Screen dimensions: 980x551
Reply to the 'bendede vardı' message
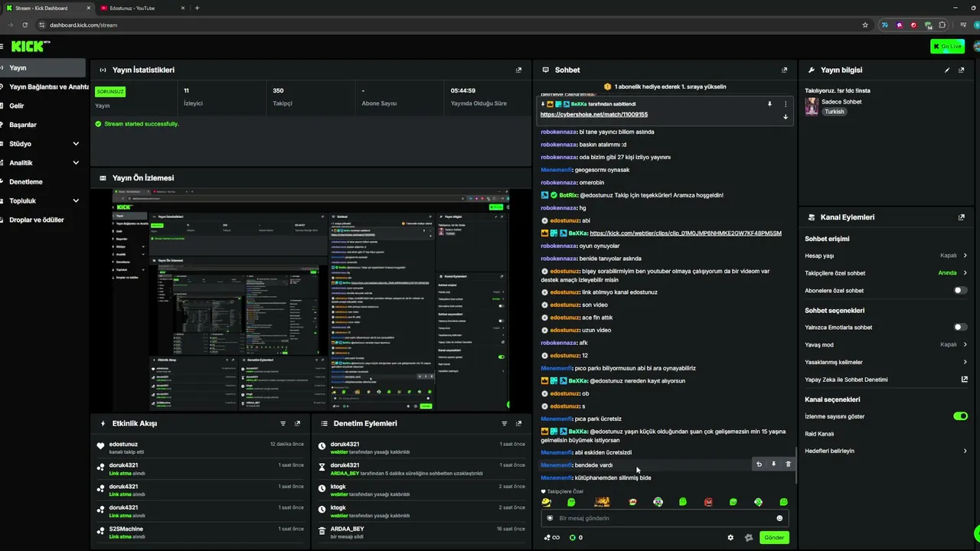tap(759, 464)
